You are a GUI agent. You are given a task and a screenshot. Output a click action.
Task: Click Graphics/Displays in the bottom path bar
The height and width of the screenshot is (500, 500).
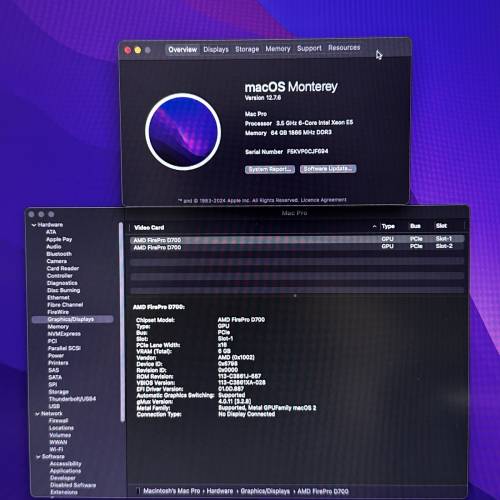[x=265, y=491]
